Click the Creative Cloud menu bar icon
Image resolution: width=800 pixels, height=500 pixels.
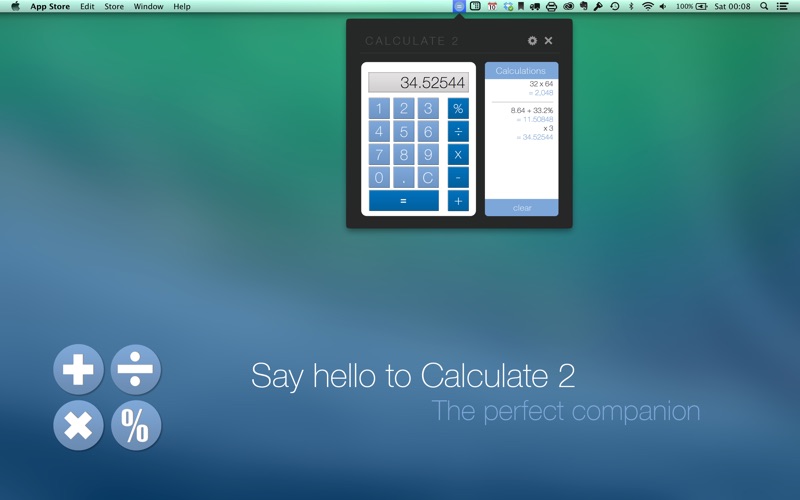[x=568, y=6]
